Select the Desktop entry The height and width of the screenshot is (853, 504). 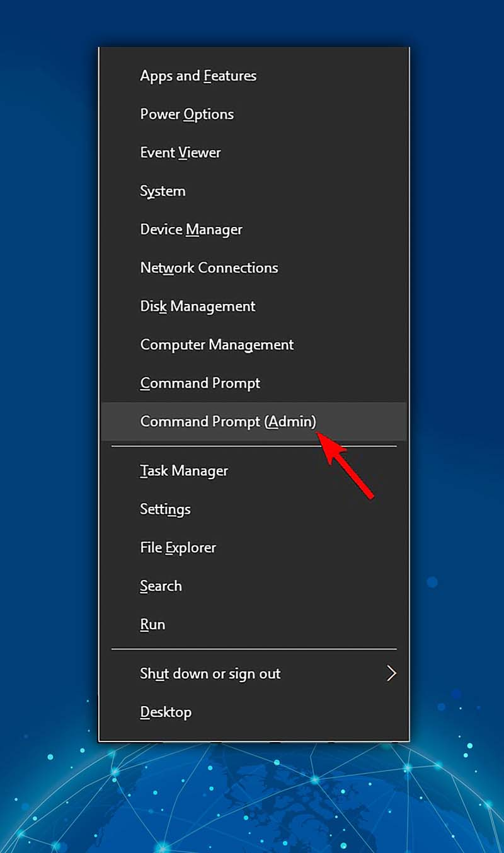(x=166, y=712)
